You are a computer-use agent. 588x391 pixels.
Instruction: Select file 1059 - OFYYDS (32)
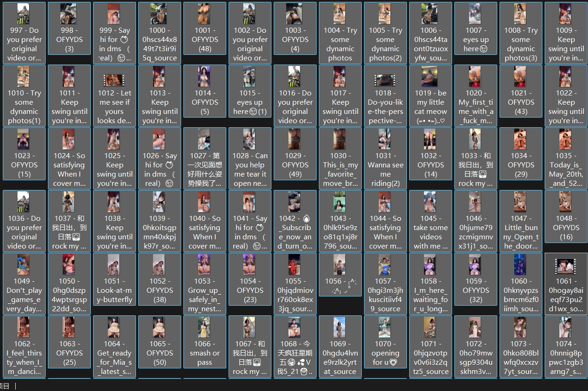tap(476, 283)
